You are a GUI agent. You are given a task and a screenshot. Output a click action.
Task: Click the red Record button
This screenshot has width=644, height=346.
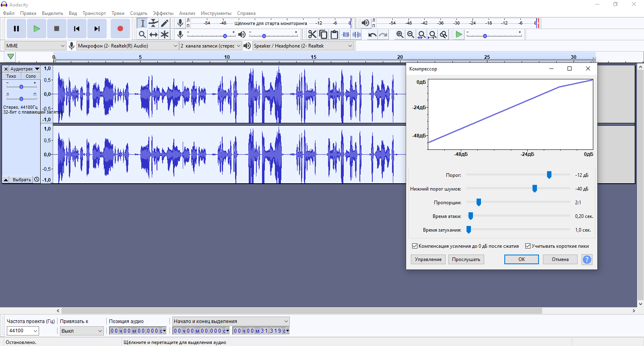pyautogui.click(x=120, y=29)
